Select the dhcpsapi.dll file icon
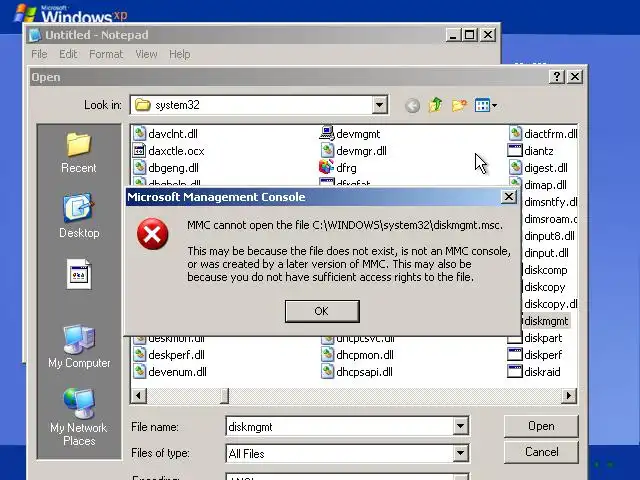The height and width of the screenshot is (480, 640). tap(327, 371)
